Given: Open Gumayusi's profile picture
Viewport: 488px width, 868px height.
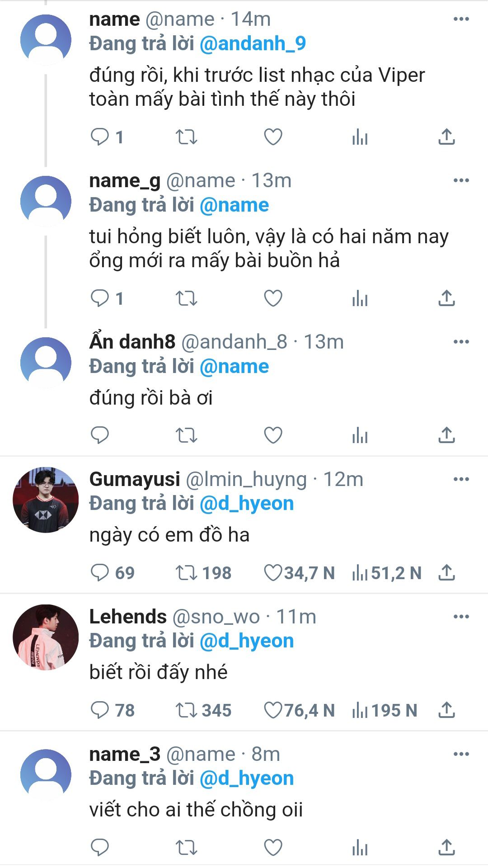Looking at the screenshot, I should [46, 500].
